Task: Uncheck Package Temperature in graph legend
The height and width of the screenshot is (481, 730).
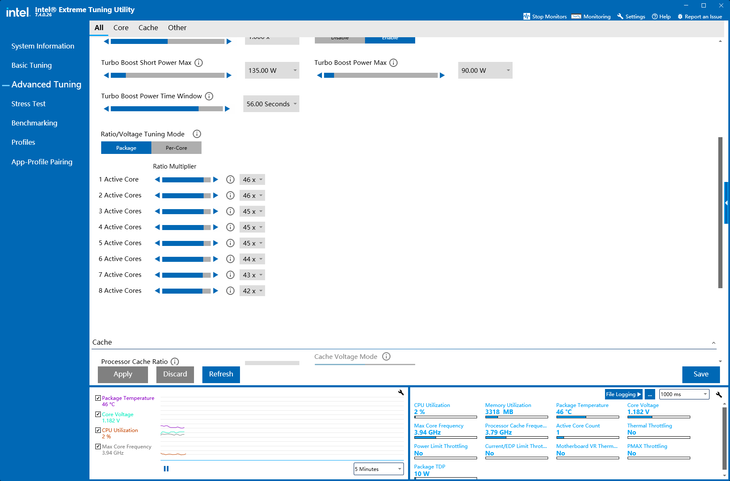Action: [x=98, y=398]
